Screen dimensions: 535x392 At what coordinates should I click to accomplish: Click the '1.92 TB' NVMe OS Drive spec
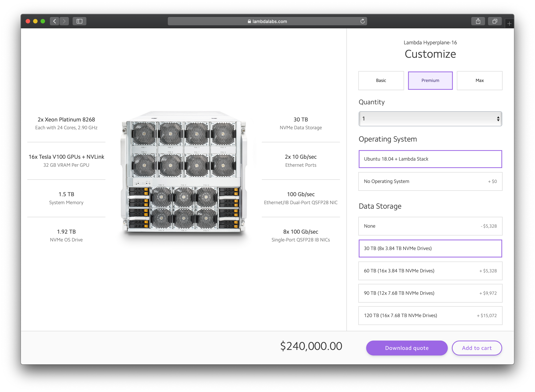[x=66, y=232]
